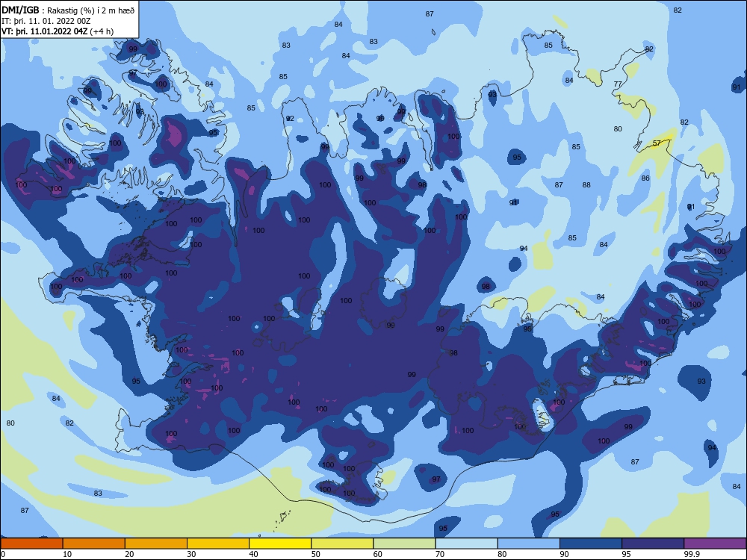Pick the amber 20–30 legend swatch
747x560 pixels.
click(x=156, y=544)
